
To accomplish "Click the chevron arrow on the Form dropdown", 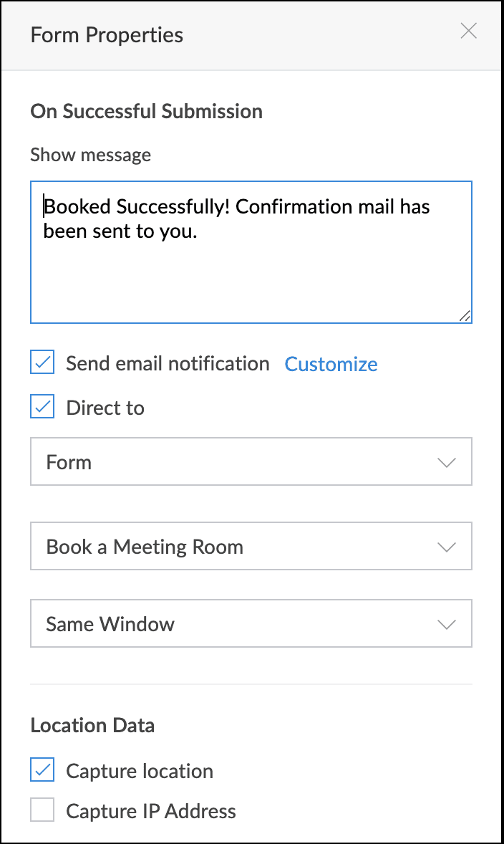I will pyautogui.click(x=447, y=463).
